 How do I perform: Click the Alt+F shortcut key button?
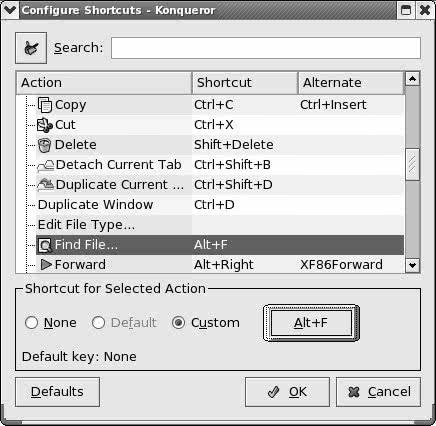pyautogui.click(x=311, y=323)
